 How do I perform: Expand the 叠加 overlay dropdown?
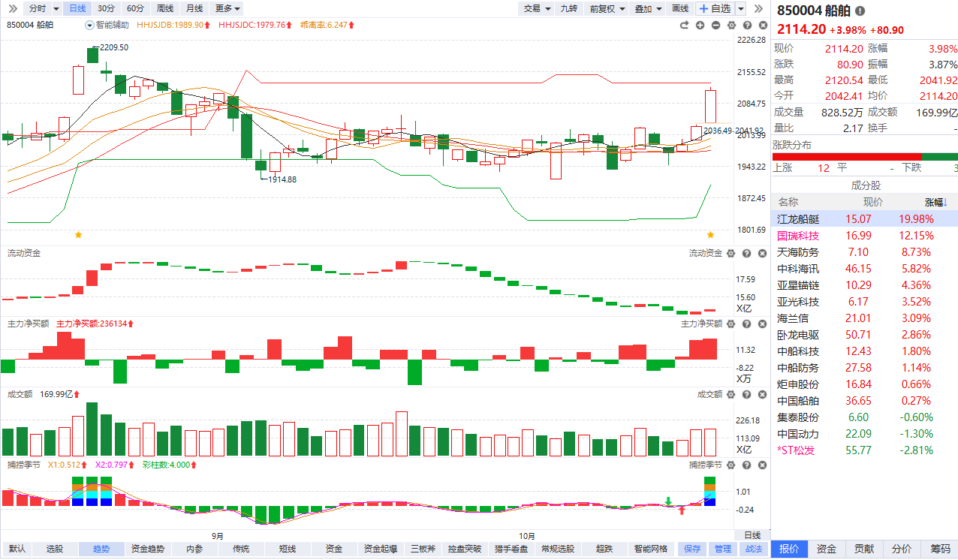tap(647, 8)
